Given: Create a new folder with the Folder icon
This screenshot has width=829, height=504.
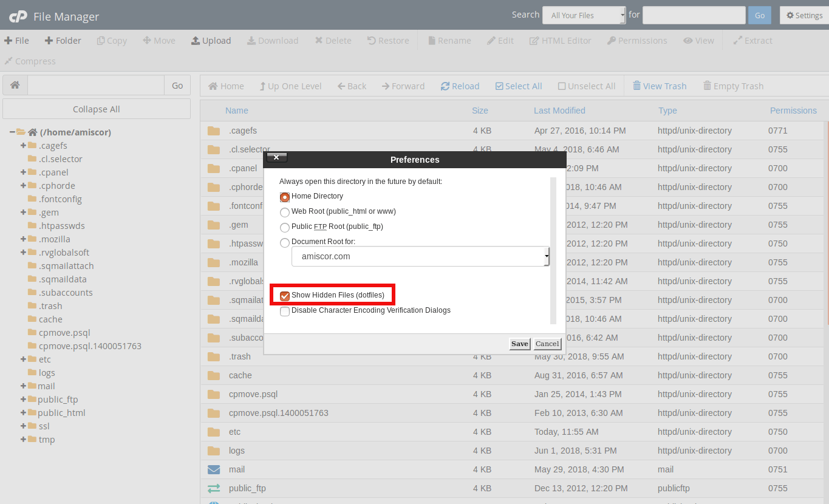Looking at the screenshot, I should click(x=63, y=40).
